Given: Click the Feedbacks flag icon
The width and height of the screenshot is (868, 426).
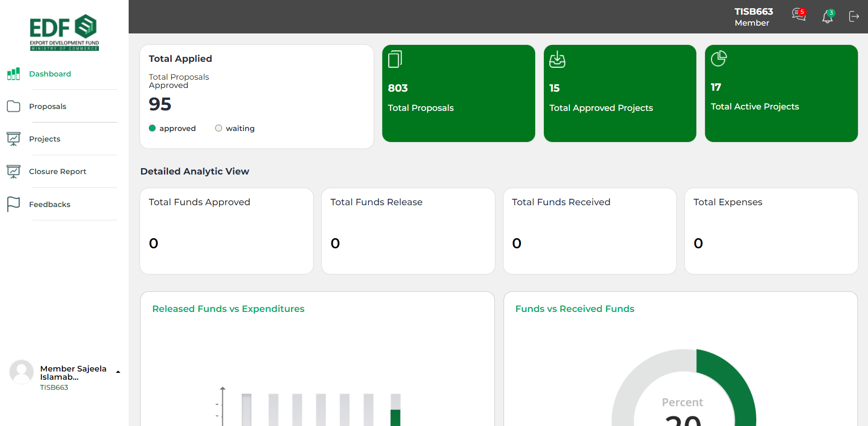Looking at the screenshot, I should coord(13,204).
